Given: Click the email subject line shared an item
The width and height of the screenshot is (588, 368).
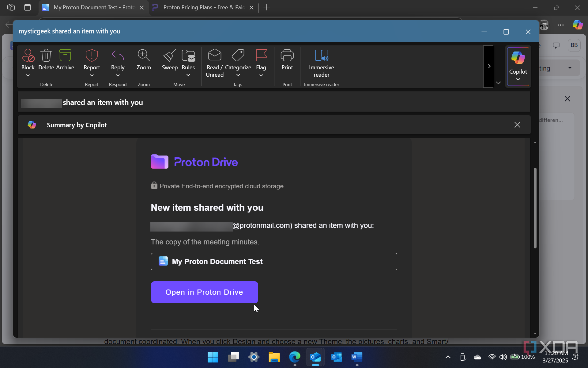Looking at the screenshot, I should (103, 102).
